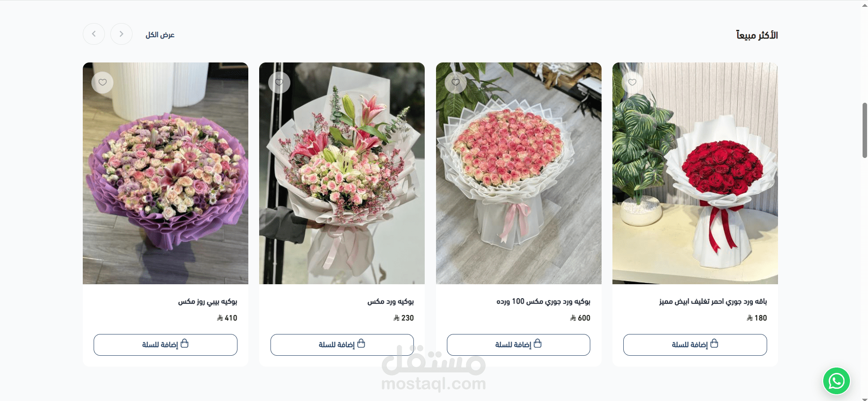
Task: Open purple wrapped bouquet product image
Action: coord(166,173)
